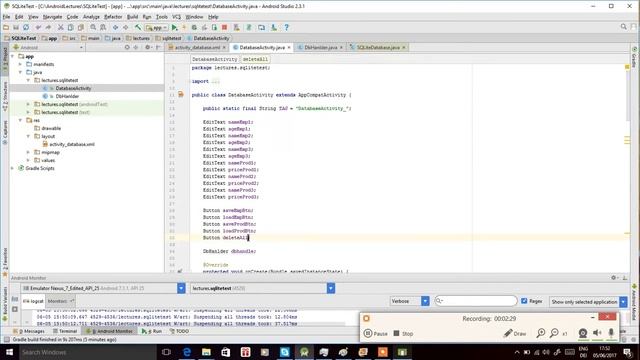Switch to activity_database.xml editor tab

point(197,47)
